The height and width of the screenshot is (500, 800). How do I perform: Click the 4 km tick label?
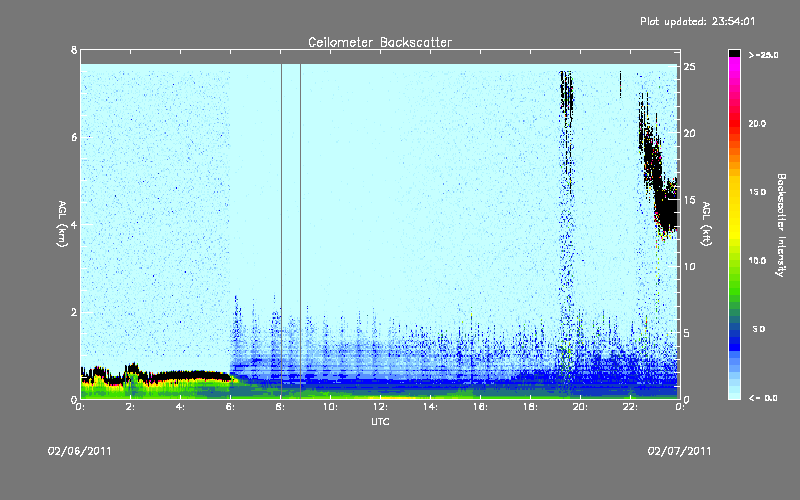[x=74, y=224]
